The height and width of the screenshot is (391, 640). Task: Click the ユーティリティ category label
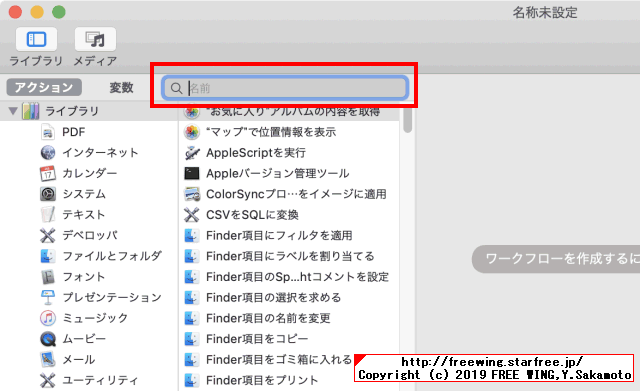point(100,380)
